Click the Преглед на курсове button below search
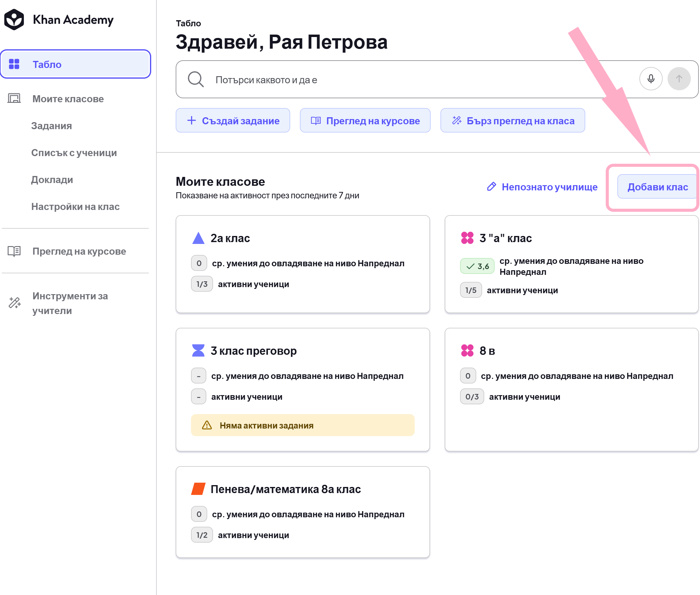The height and width of the screenshot is (595, 700). click(365, 120)
